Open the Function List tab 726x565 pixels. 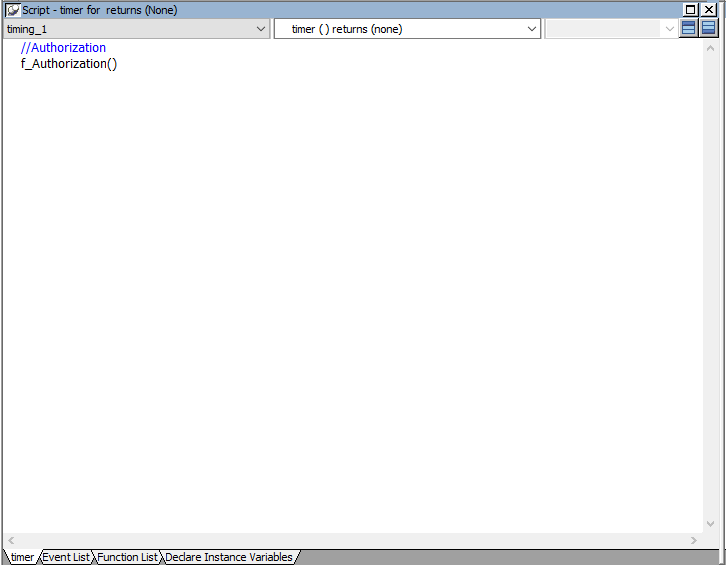tap(127, 557)
